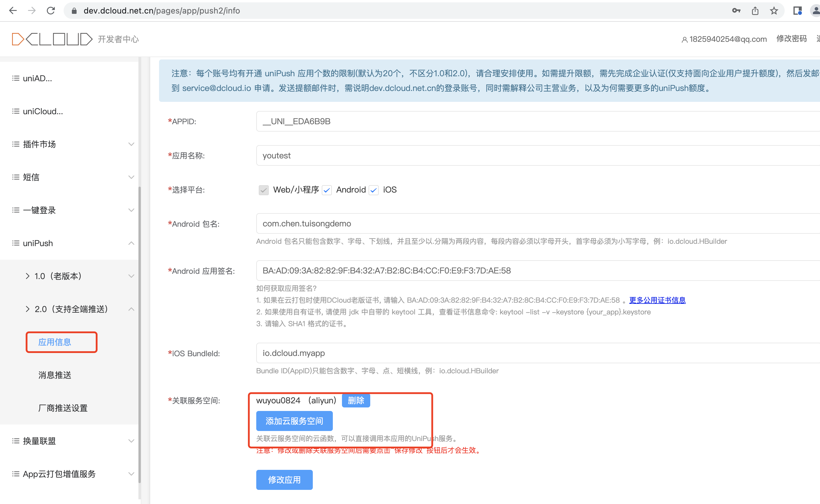The image size is (820, 504).
Task: Click the Android 包名 input field
Action: [538, 224]
